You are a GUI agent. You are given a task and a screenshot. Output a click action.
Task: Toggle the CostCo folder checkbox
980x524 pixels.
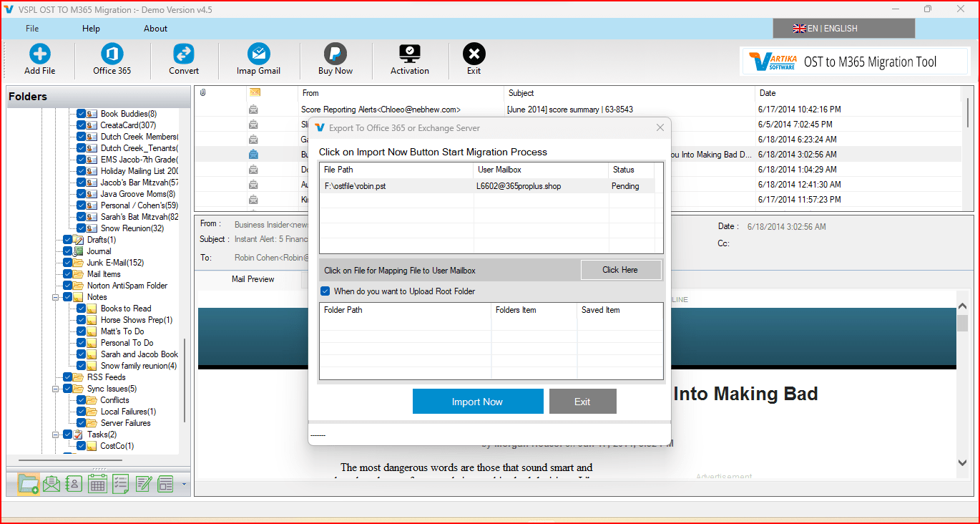81,446
